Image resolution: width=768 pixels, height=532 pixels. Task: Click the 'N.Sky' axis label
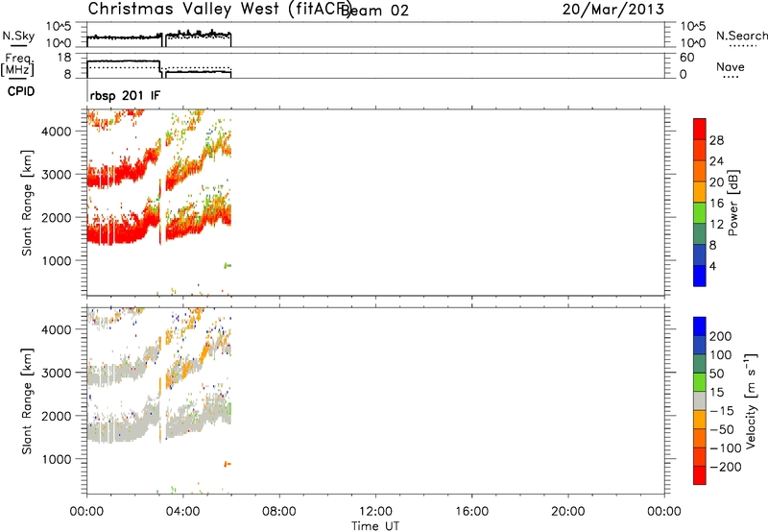click(x=18, y=36)
